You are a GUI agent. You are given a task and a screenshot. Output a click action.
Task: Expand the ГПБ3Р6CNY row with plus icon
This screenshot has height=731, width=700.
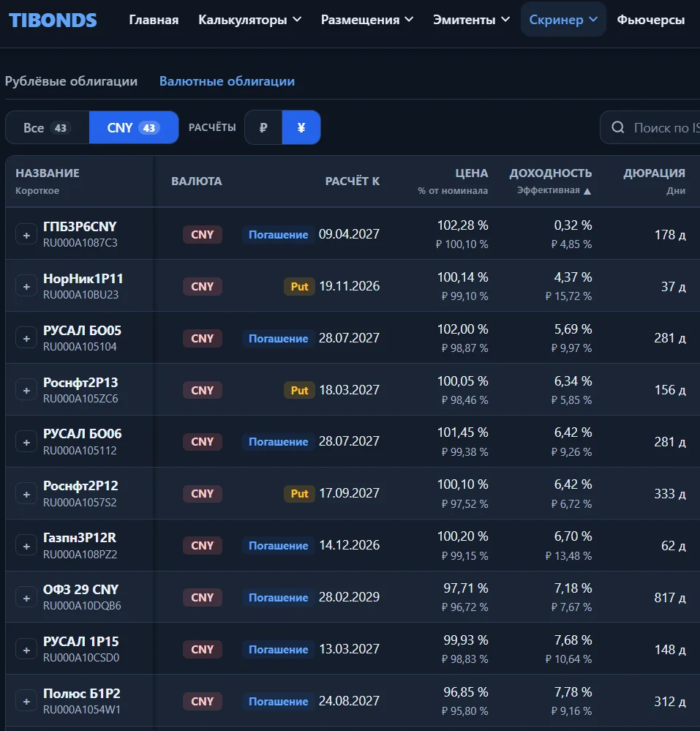click(x=26, y=235)
